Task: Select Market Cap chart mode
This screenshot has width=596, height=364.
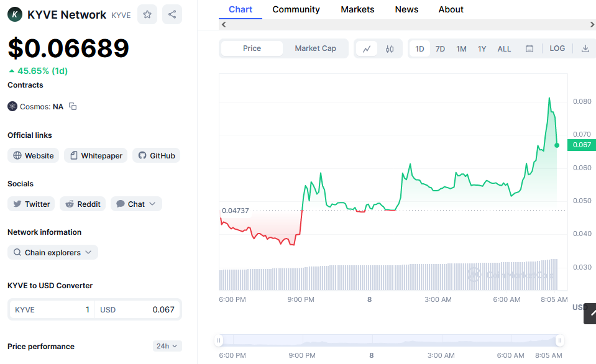Action: 316,48
